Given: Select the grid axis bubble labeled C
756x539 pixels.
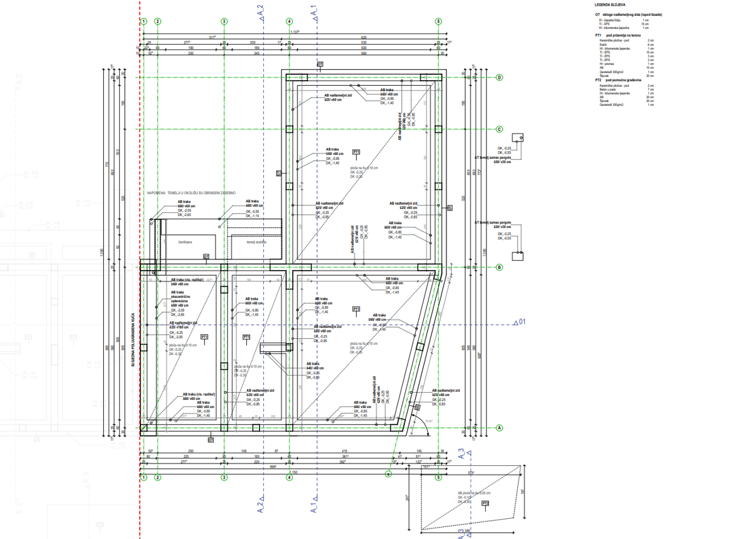Looking at the screenshot, I should [500, 130].
